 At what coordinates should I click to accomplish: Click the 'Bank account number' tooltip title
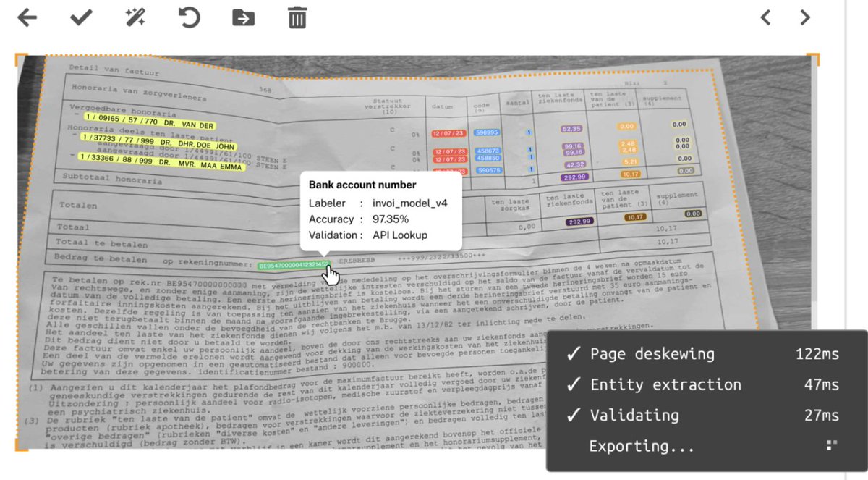(x=362, y=185)
